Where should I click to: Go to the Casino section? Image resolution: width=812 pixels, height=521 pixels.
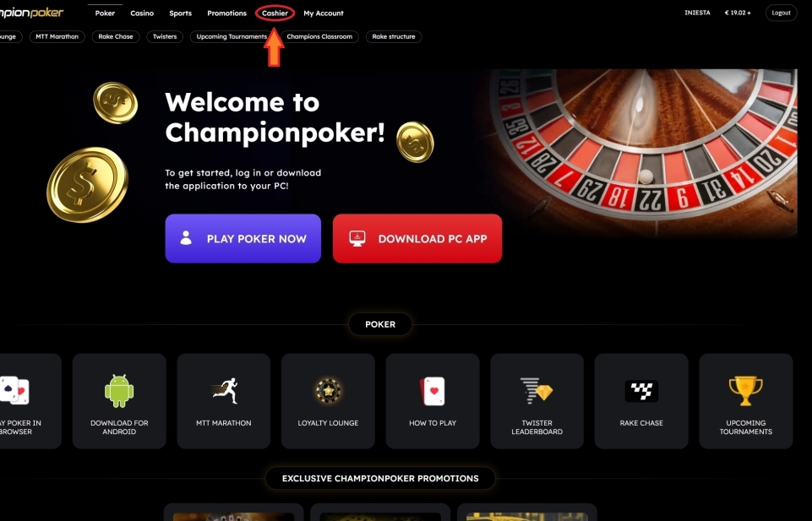click(x=142, y=13)
